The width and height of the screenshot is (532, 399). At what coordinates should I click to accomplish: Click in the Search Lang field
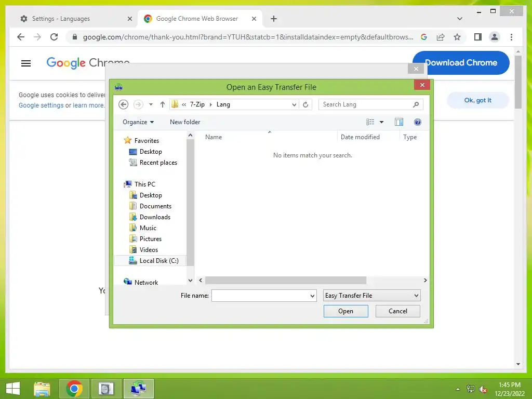point(366,104)
